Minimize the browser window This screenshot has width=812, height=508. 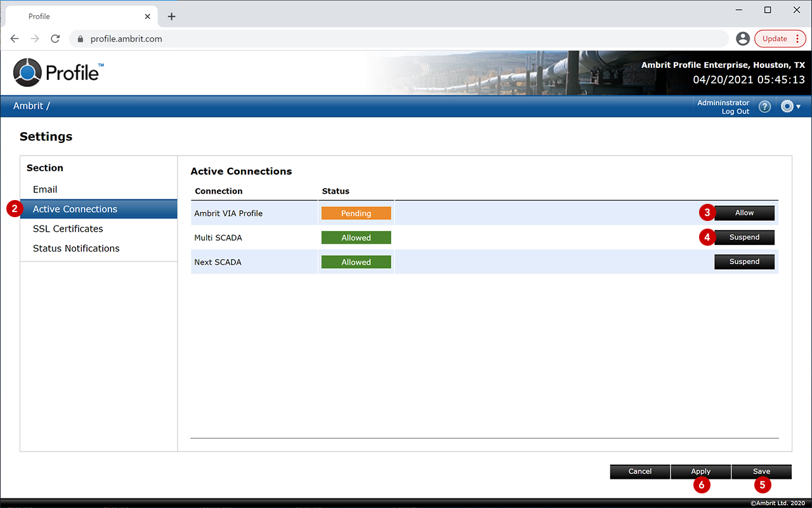pyautogui.click(x=738, y=10)
